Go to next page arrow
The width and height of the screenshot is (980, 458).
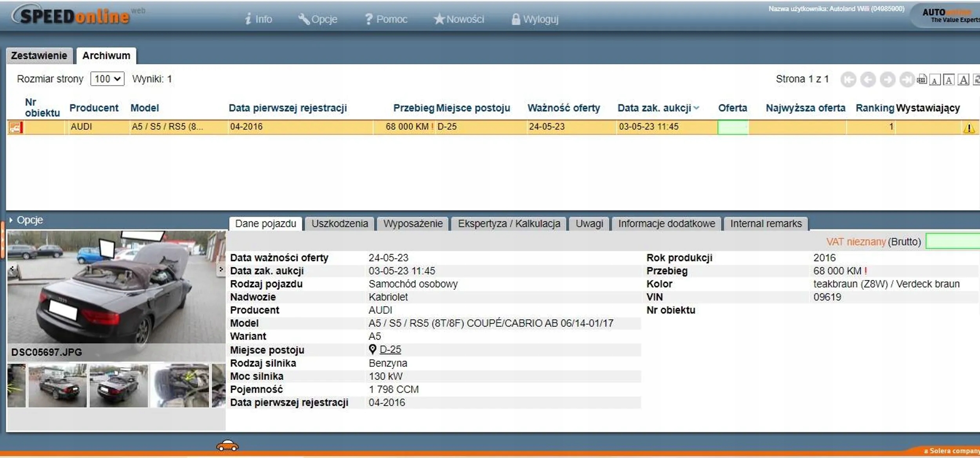pyautogui.click(x=887, y=80)
